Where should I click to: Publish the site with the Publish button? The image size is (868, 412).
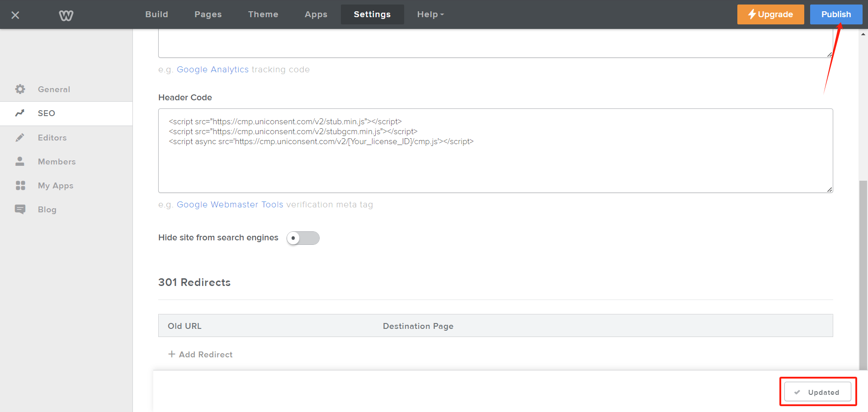[836, 14]
